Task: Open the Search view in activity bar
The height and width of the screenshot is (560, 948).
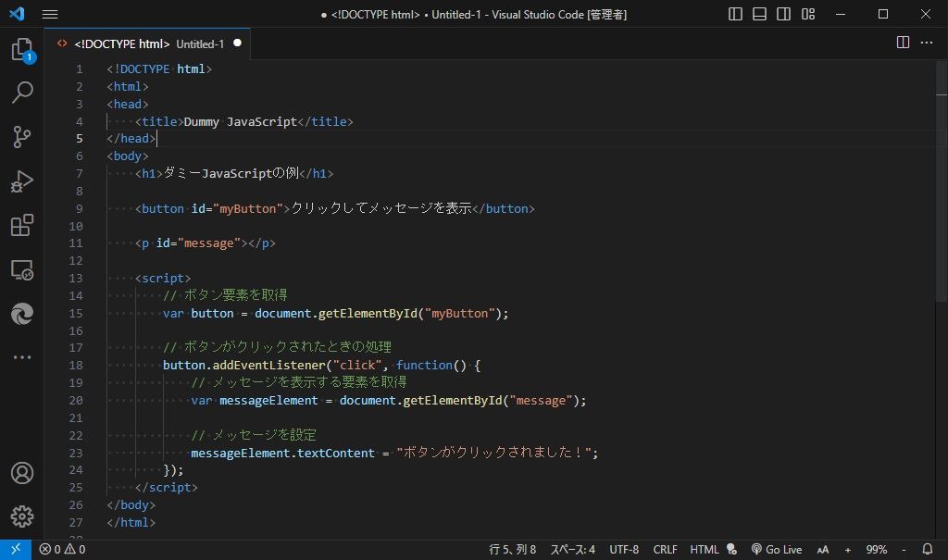Action: [22, 93]
